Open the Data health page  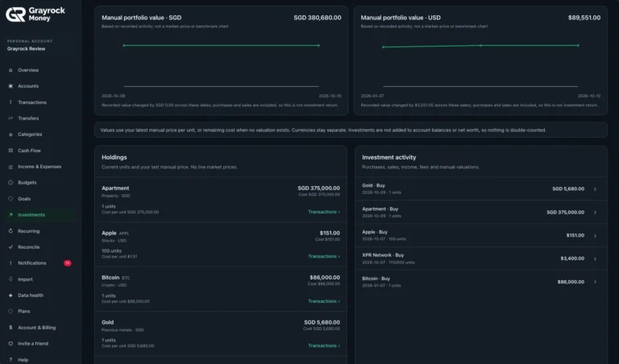(31, 296)
